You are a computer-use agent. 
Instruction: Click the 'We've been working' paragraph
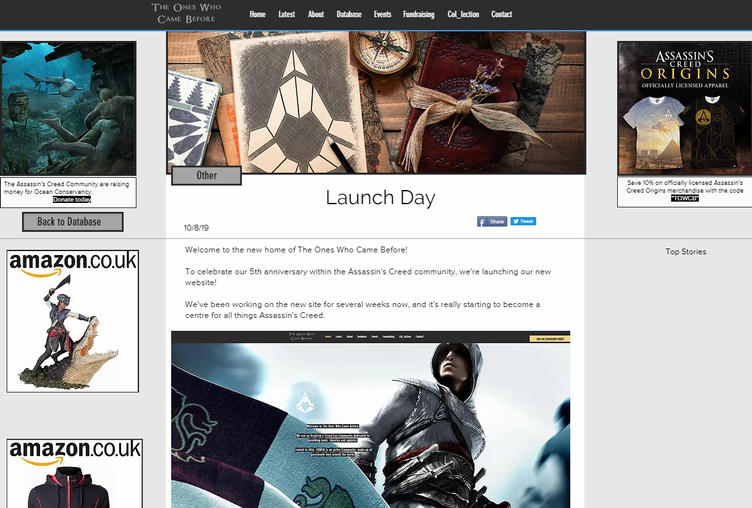[363, 309]
